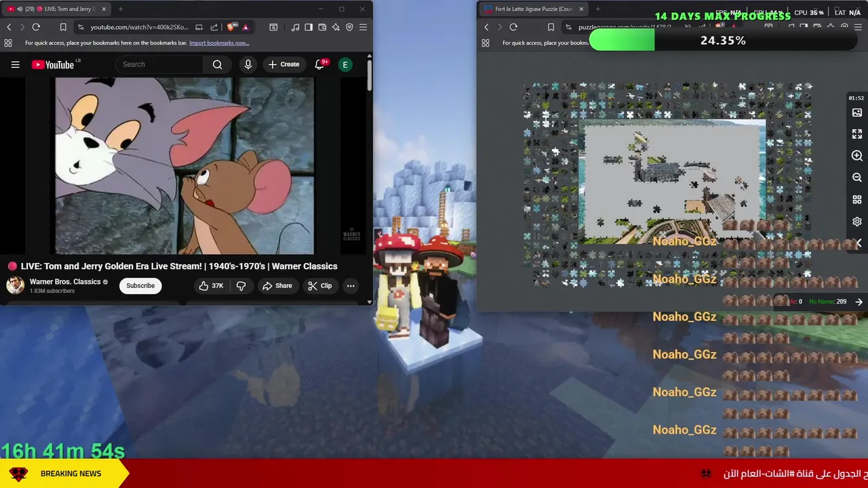Open the browser hamburger menu in YouTube window
Image resolution: width=868 pixels, height=488 pixels.
point(363,27)
